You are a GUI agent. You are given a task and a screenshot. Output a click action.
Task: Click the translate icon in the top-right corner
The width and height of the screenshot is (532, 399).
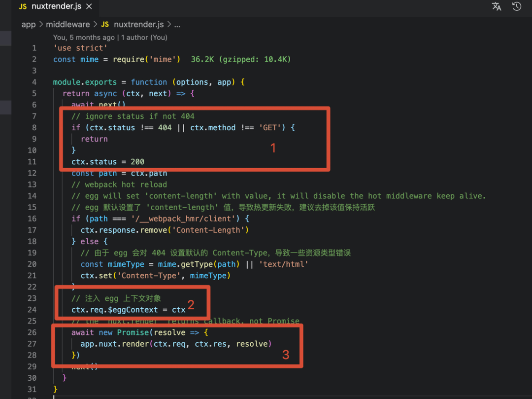[497, 6]
